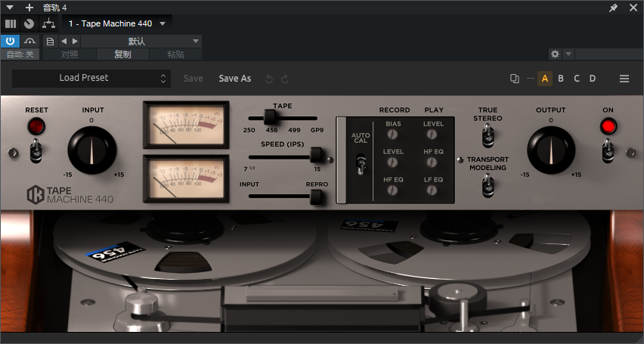Click the red RESET lamp

[36, 126]
